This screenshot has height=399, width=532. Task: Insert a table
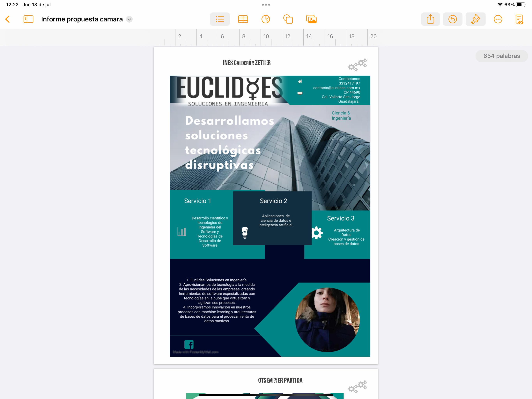[243, 19]
